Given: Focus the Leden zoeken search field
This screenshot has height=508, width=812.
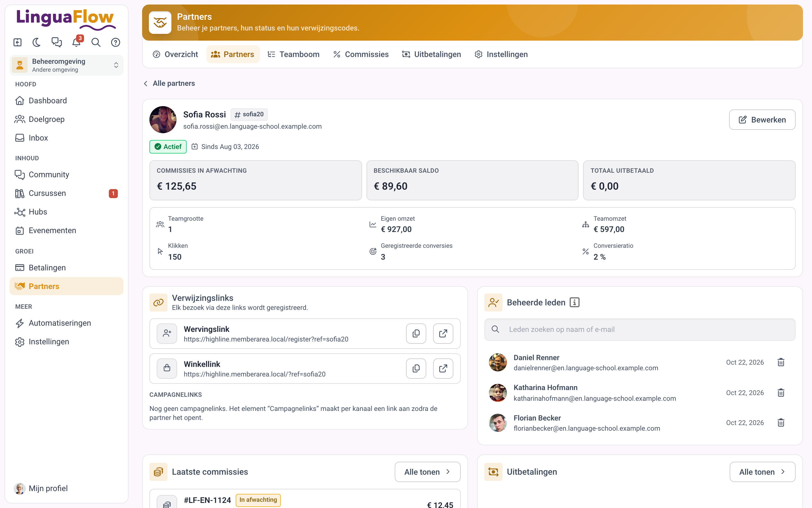Looking at the screenshot, I should click(639, 330).
